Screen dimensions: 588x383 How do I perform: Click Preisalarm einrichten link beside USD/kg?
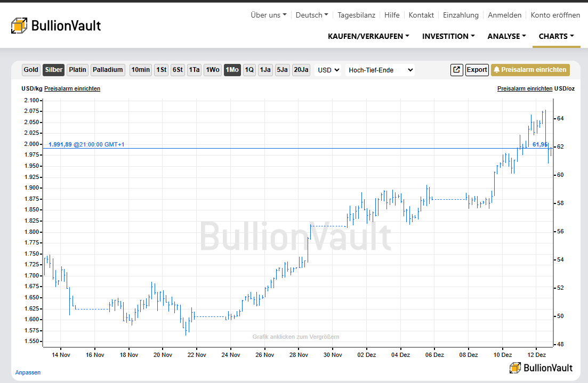72,88
